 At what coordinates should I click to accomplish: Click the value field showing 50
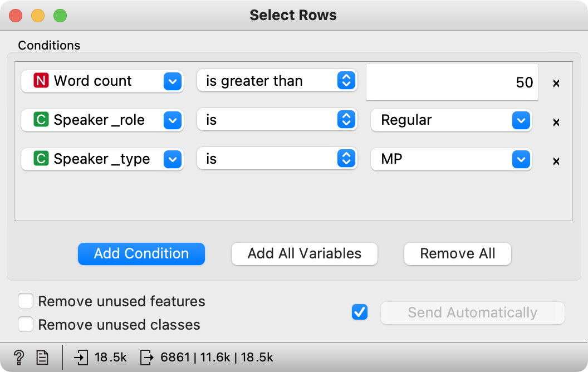(x=452, y=82)
